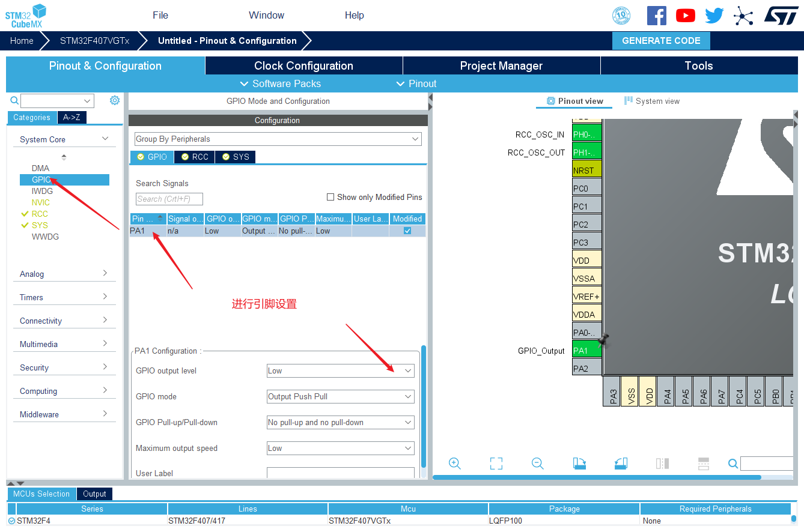Open the category settings gear icon
The width and height of the screenshot is (804, 532).
pos(115,100)
